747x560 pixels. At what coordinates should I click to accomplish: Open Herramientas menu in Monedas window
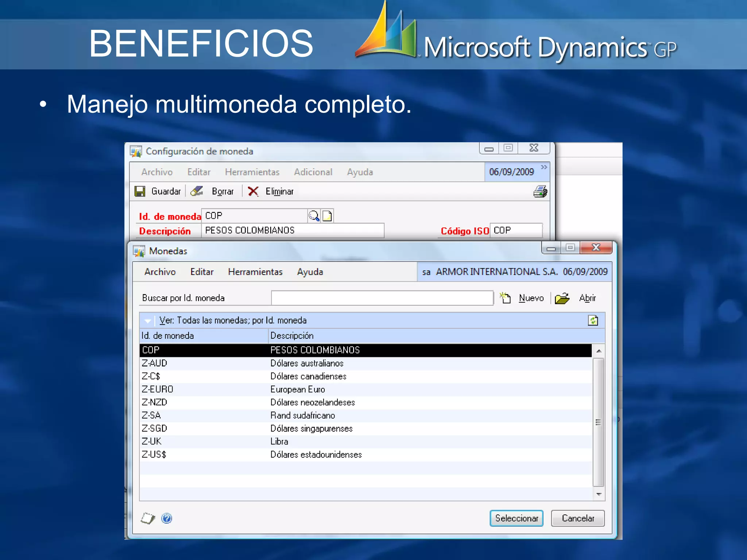255,272
